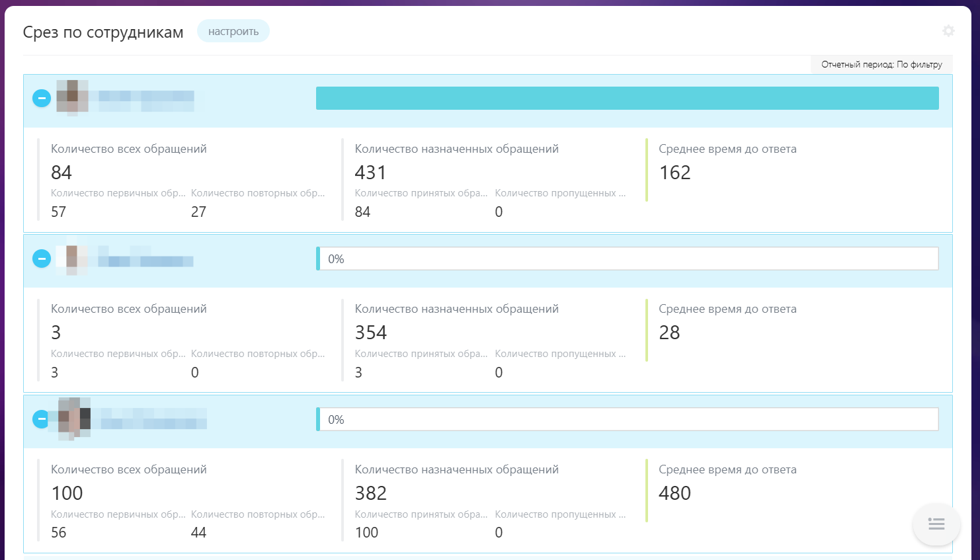980x560 pixels.
Task: Click 0% progress bar above response time 480
Action: (627, 419)
